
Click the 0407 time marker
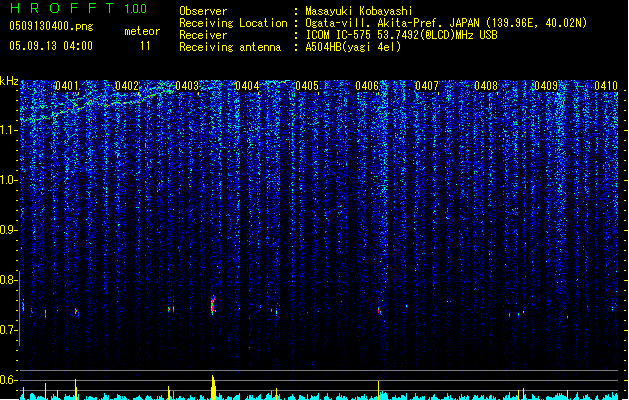(427, 86)
